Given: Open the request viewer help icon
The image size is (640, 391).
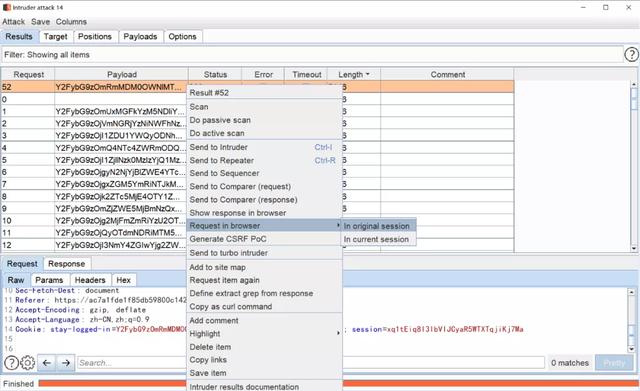Looking at the screenshot, I should [11, 362].
